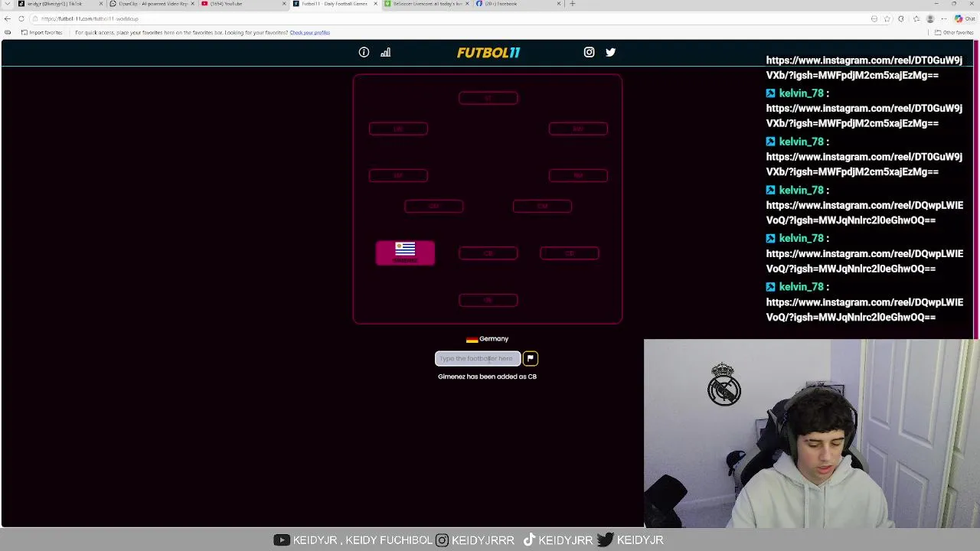Select the left CM position slot
Image resolution: width=980 pixels, height=551 pixels.
[433, 206]
